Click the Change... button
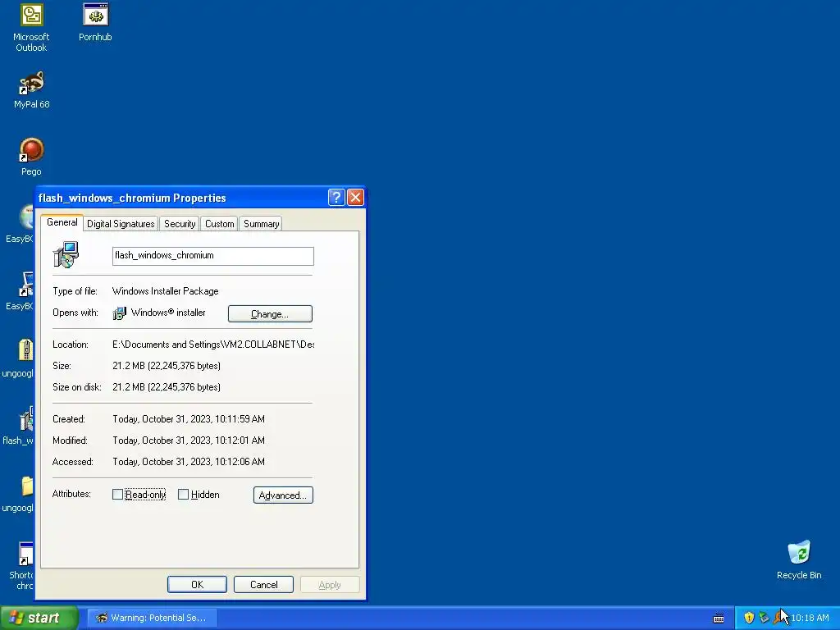This screenshot has height=630, width=840. click(x=270, y=314)
